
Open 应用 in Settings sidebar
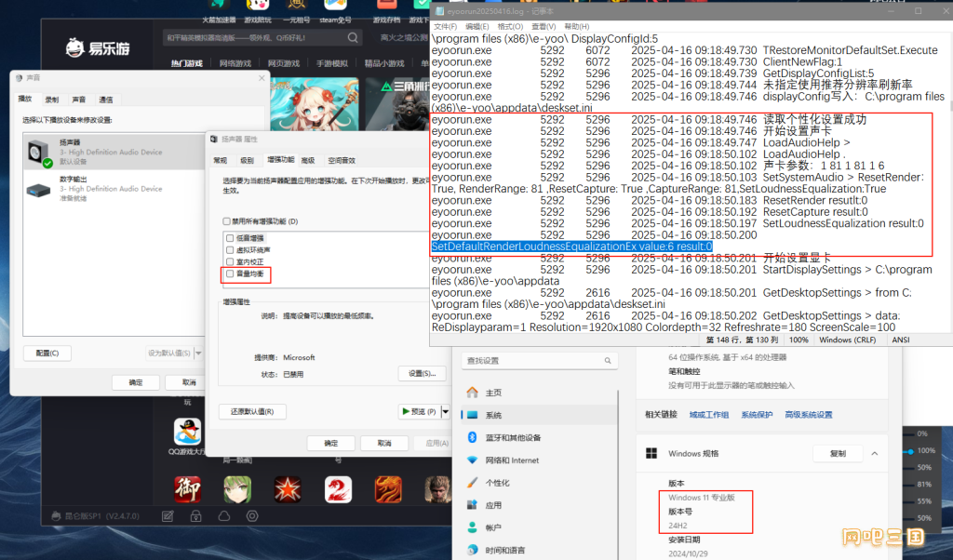click(x=539, y=505)
